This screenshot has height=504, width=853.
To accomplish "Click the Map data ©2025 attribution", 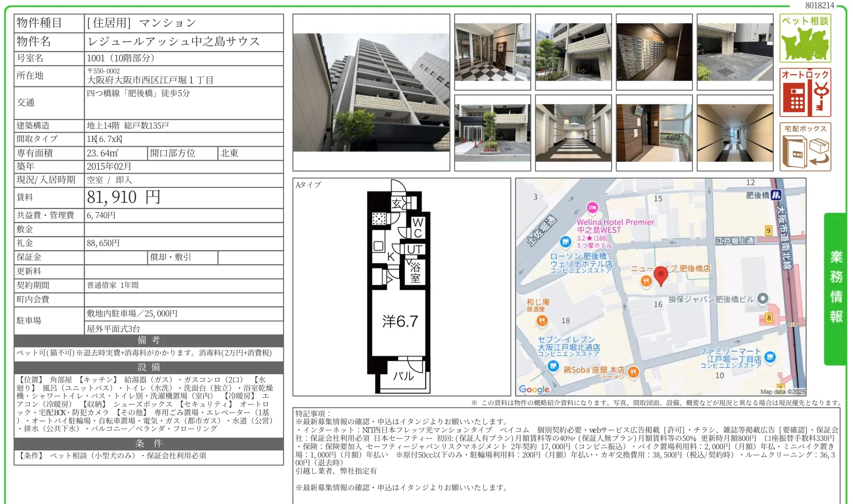I will pyautogui.click(x=782, y=392).
